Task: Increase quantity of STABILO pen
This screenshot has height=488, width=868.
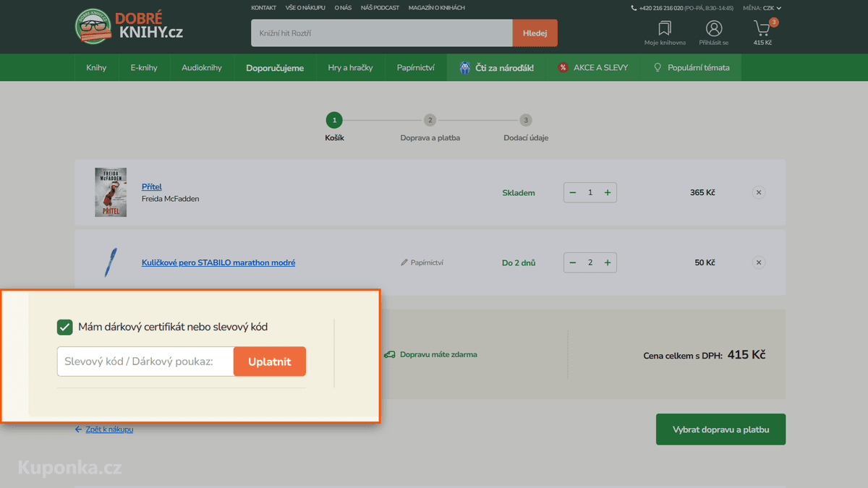Action: click(x=608, y=262)
